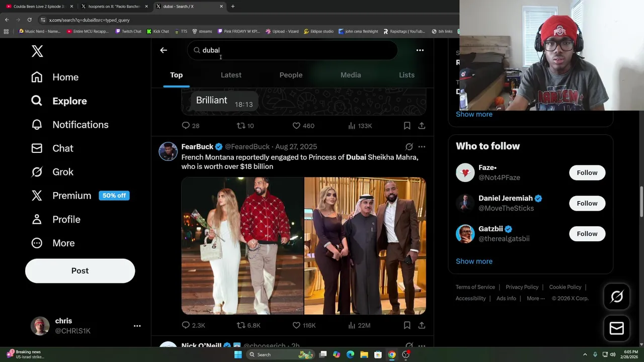The height and width of the screenshot is (362, 644).
Task: Open a new browser tab
Action: (233, 6)
